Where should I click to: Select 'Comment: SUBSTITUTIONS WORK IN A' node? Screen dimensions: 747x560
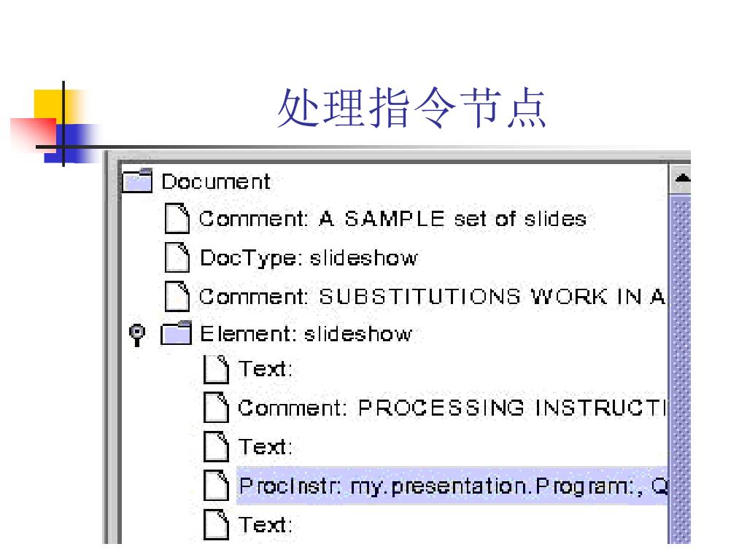click(432, 297)
